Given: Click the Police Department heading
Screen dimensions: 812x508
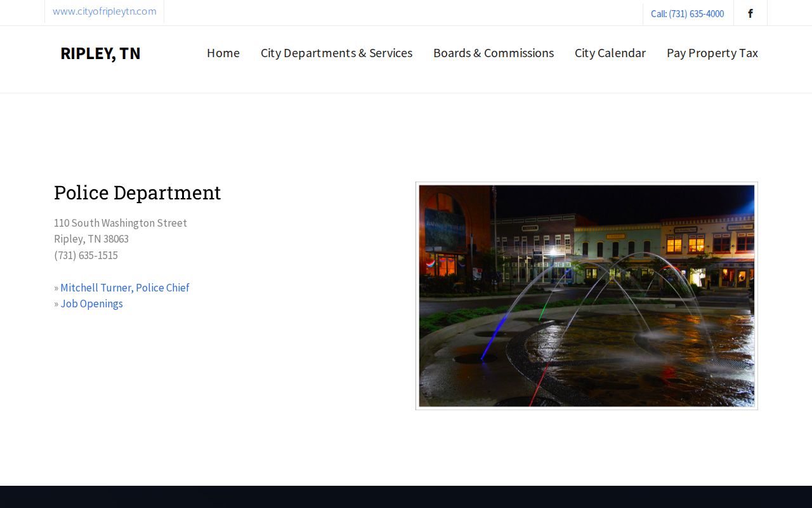Looking at the screenshot, I should click(138, 192).
